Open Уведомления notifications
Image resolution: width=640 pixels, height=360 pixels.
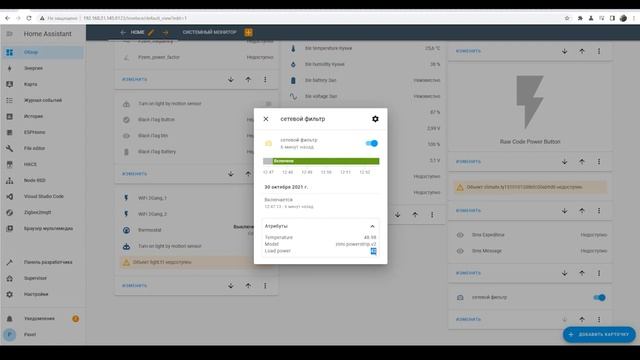click(x=43, y=318)
